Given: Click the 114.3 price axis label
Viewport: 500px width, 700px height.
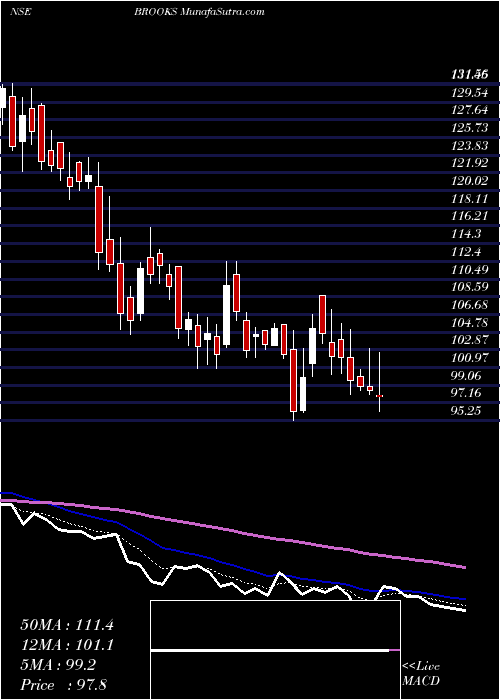Looking at the screenshot, I should pos(466,234).
